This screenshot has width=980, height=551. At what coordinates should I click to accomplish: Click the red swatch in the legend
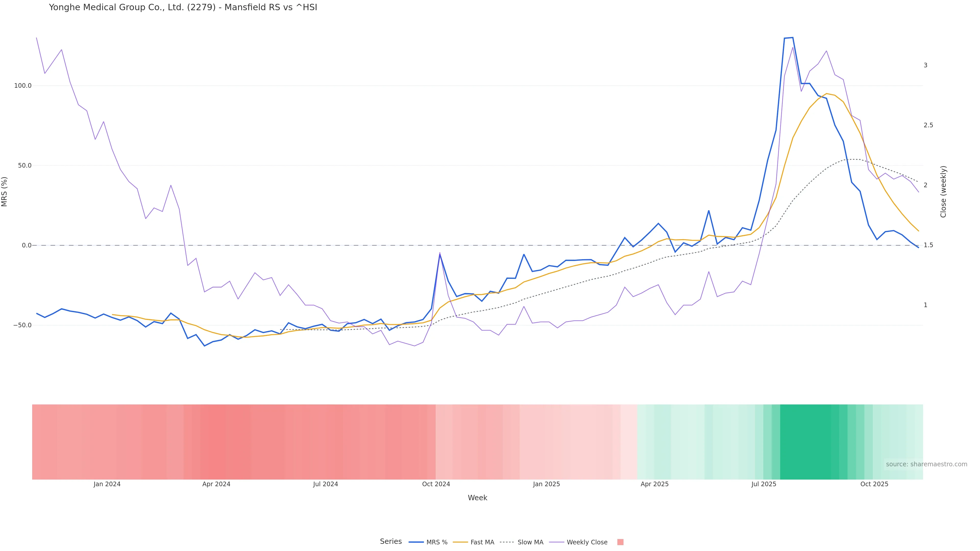620,542
